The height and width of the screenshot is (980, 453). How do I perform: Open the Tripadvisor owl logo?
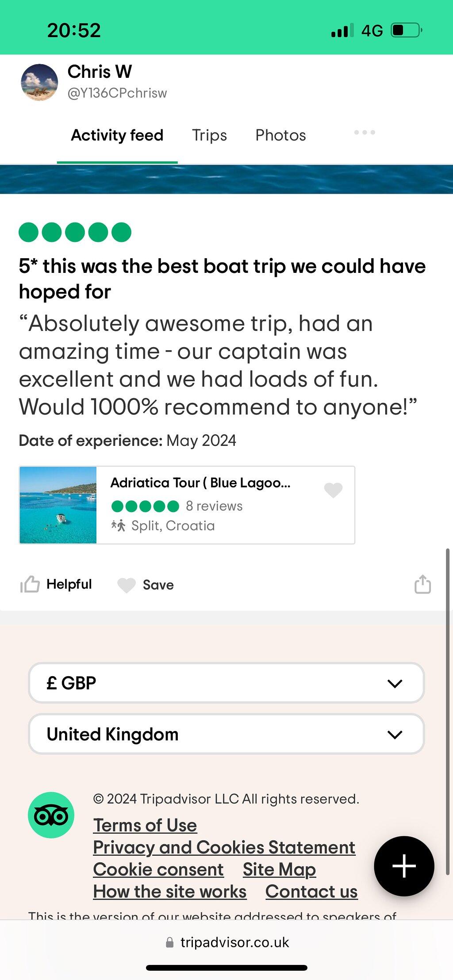pos(51,815)
